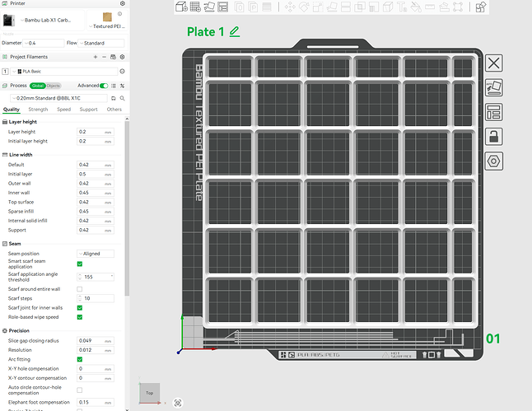Image resolution: width=532 pixels, height=411 pixels.
Task: Toggle Scarf joint for inner walls
Action: 80,308
